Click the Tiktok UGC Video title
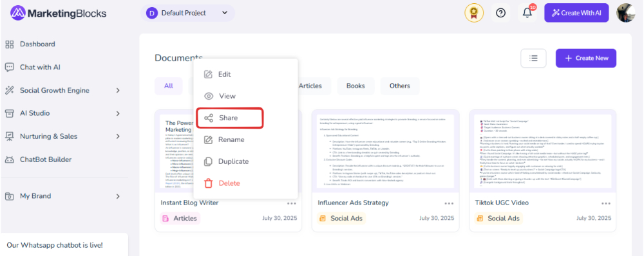The image size is (644, 256). click(x=502, y=203)
